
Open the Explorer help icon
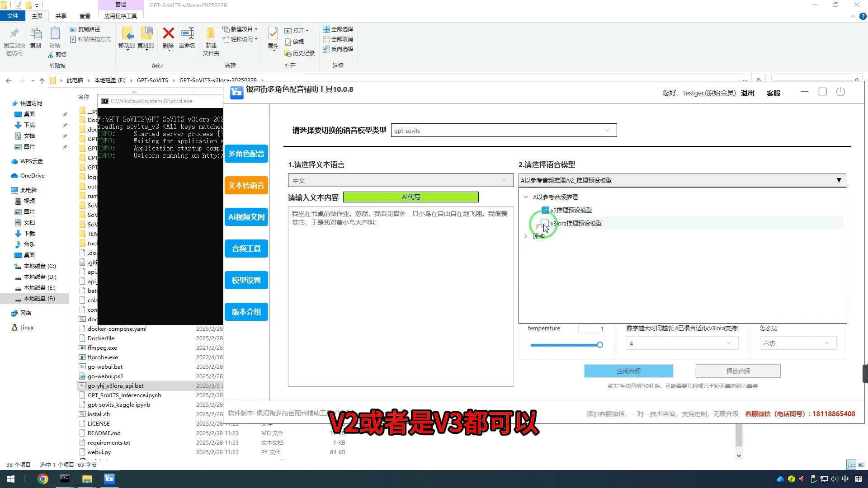pyautogui.click(x=863, y=16)
